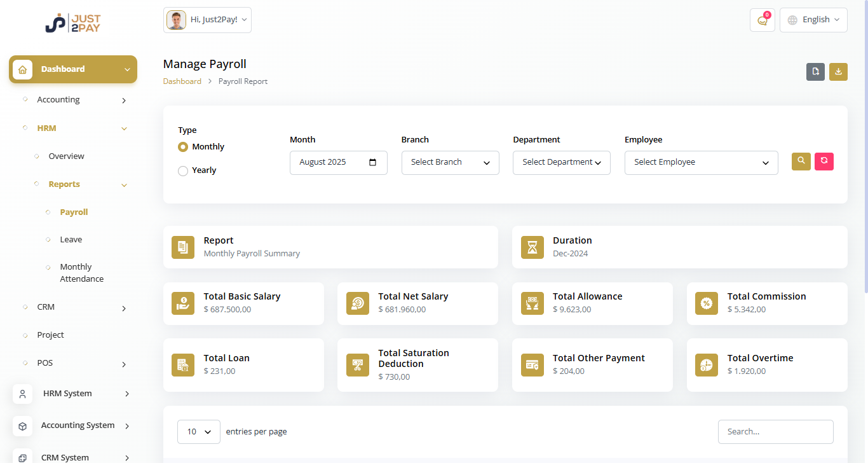Click the pink reset filter button
This screenshot has height=463, width=868.
coord(824,162)
